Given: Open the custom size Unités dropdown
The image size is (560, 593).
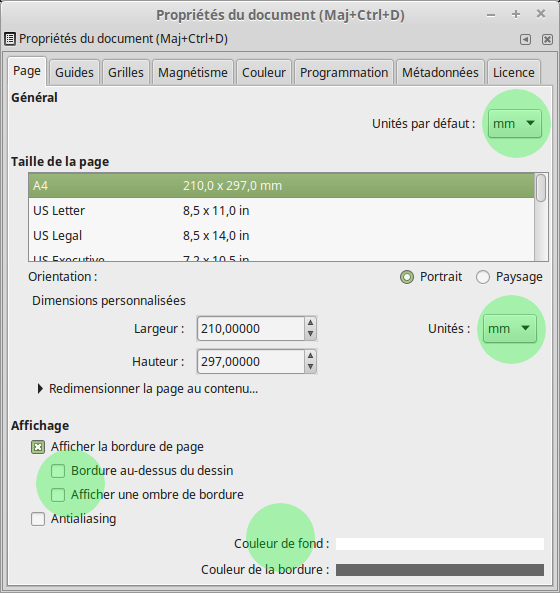Looking at the screenshot, I should pos(510,329).
